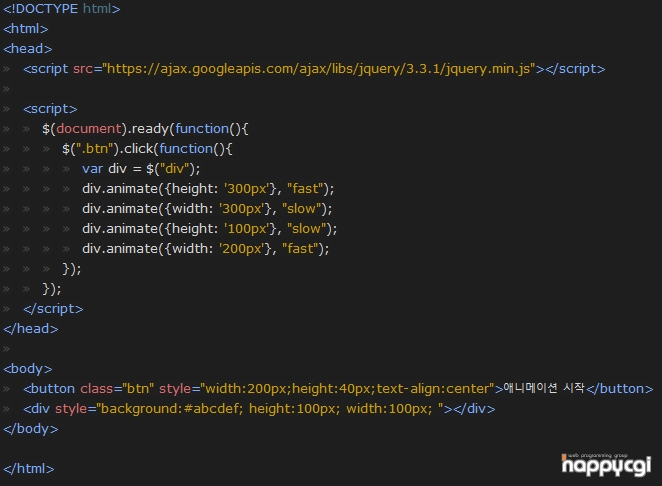The height and width of the screenshot is (486, 662).
Task: Click the jquery.min.js URL string
Action: (x=319, y=68)
